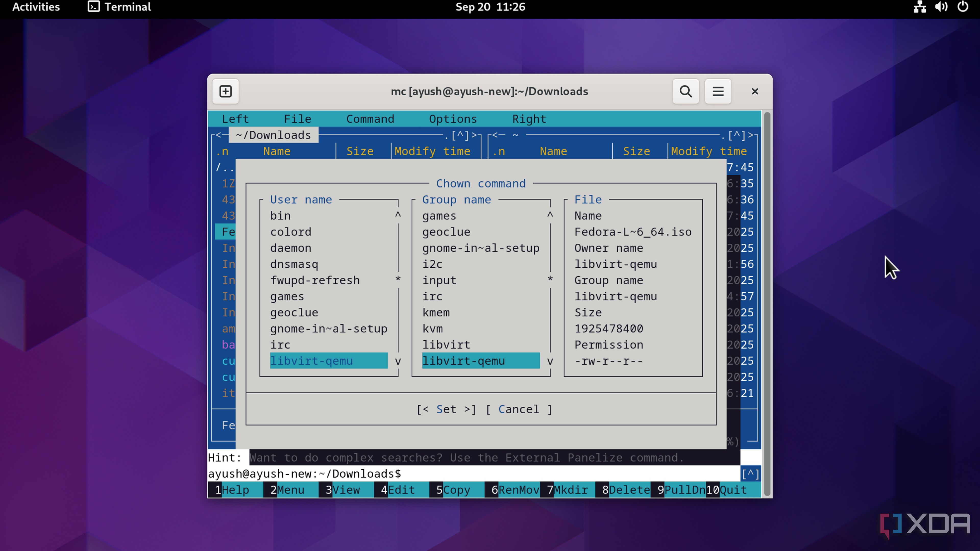Open the Options menu in mc

(453, 119)
